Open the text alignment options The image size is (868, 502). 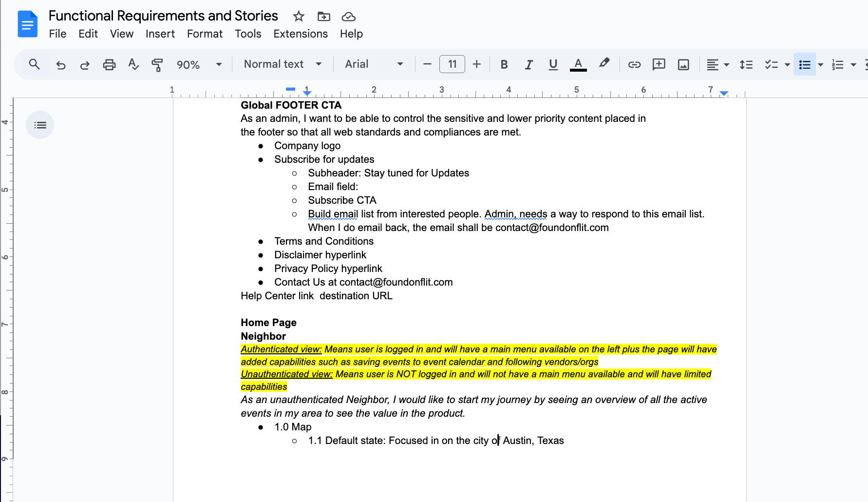(717, 64)
